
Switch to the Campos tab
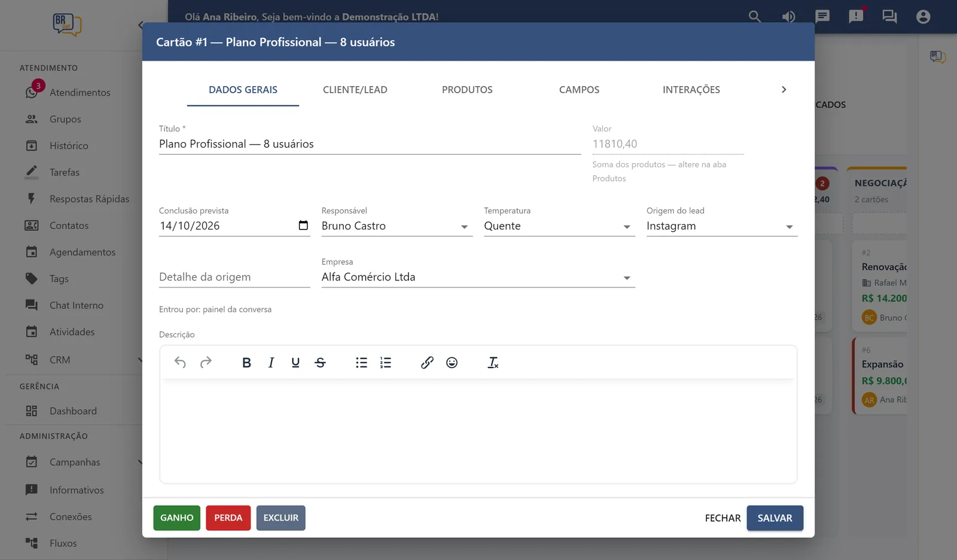point(579,90)
